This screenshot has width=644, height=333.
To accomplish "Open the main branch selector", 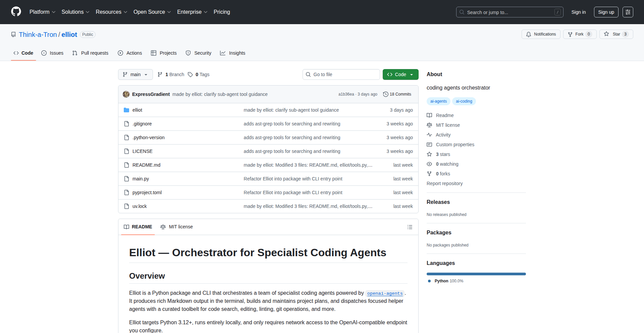I will 135,74.
